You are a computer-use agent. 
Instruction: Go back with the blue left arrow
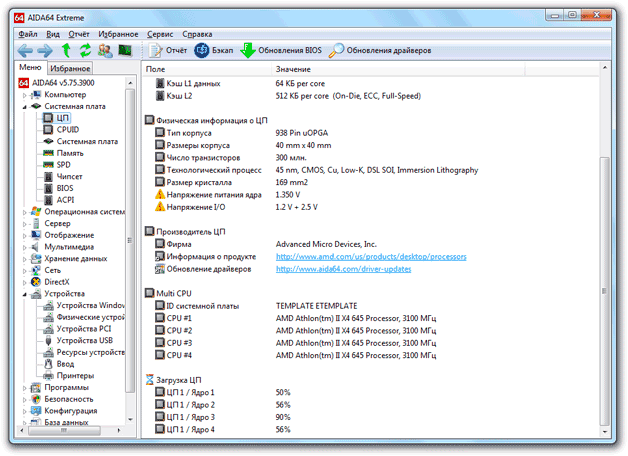tap(25, 50)
